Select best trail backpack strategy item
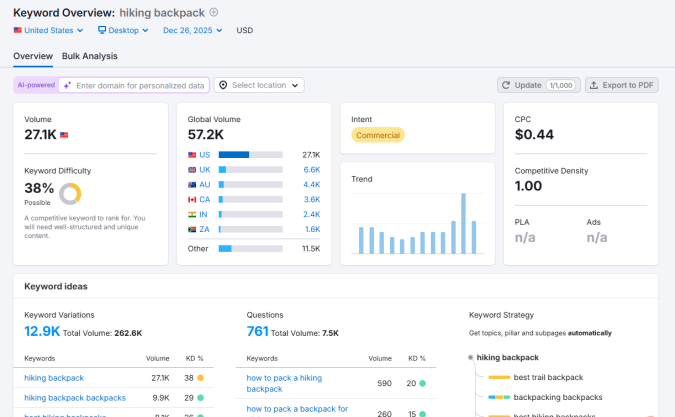This screenshot has height=417, width=675. pos(548,377)
